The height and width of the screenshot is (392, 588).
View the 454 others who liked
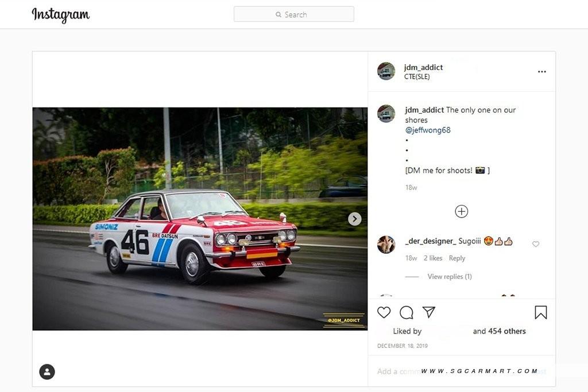[507, 331]
